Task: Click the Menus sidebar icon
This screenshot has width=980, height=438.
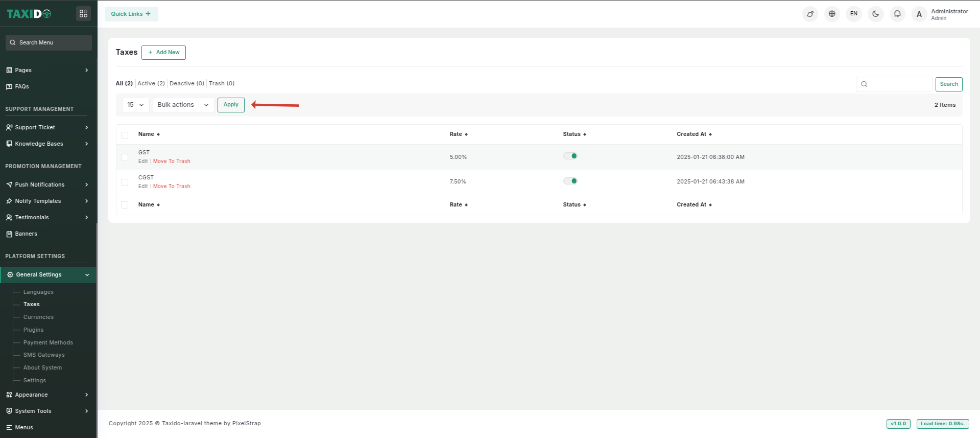Action: point(9,428)
